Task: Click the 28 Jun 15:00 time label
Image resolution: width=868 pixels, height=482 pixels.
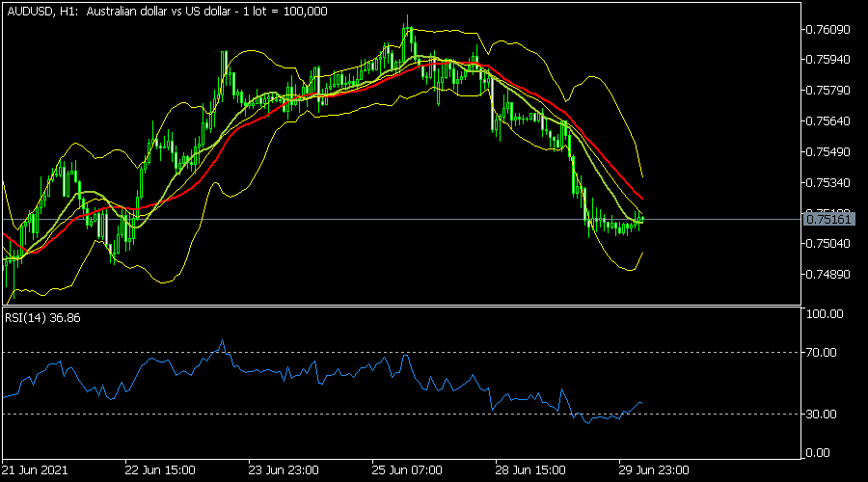Action: 529,471
